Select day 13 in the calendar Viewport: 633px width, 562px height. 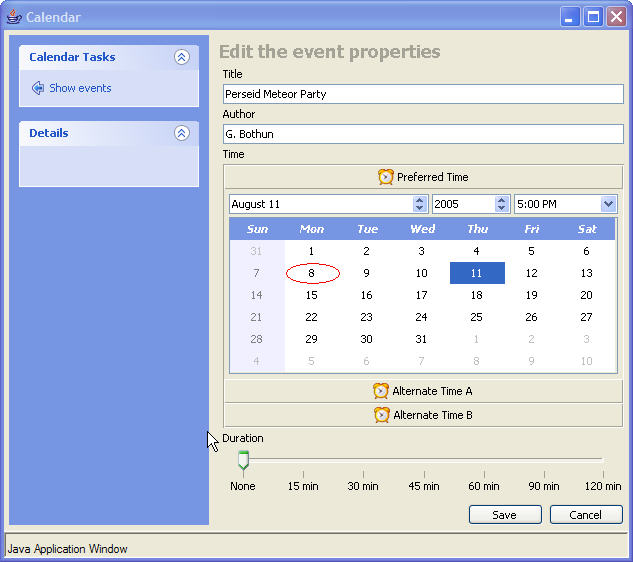tap(587, 273)
